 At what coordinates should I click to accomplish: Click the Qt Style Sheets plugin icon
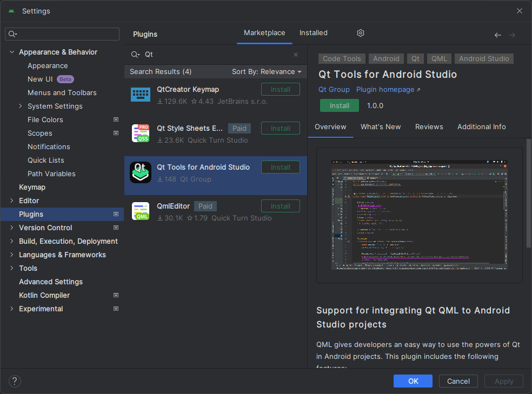tap(140, 132)
